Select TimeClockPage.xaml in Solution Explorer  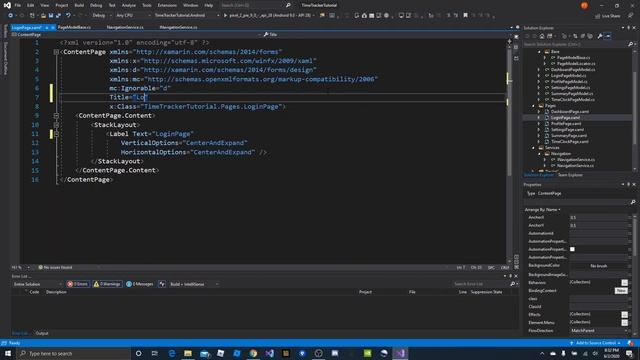point(570,142)
